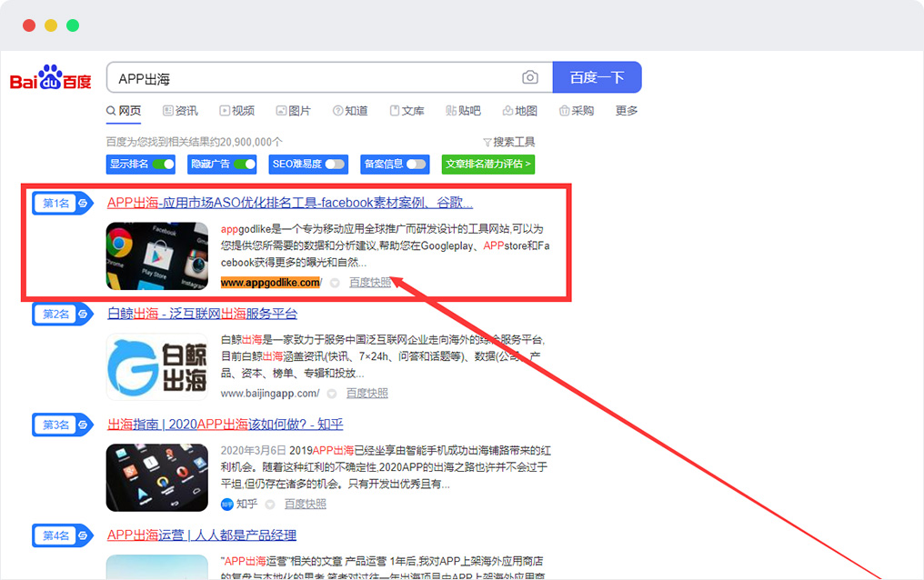Image resolution: width=924 pixels, height=580 pixels.
Task: Switch to the 地图 tab
Action: tap(520, 111)
